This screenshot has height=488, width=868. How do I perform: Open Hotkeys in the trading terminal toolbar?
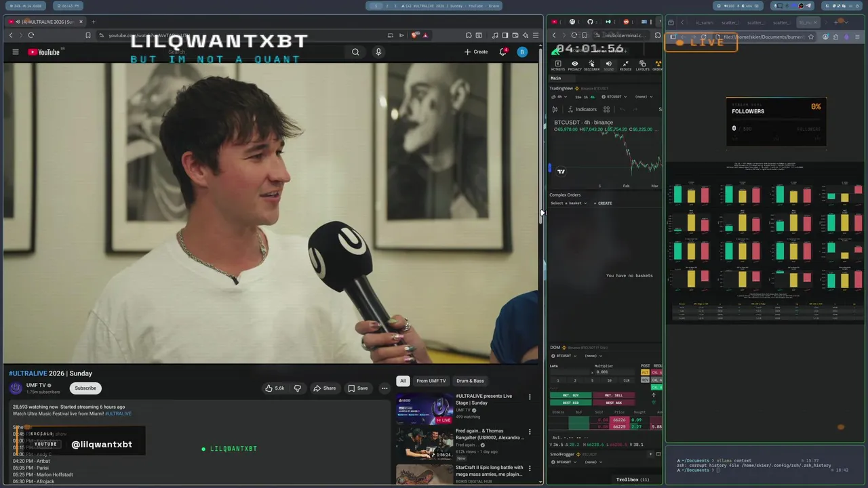coord(558,66)
